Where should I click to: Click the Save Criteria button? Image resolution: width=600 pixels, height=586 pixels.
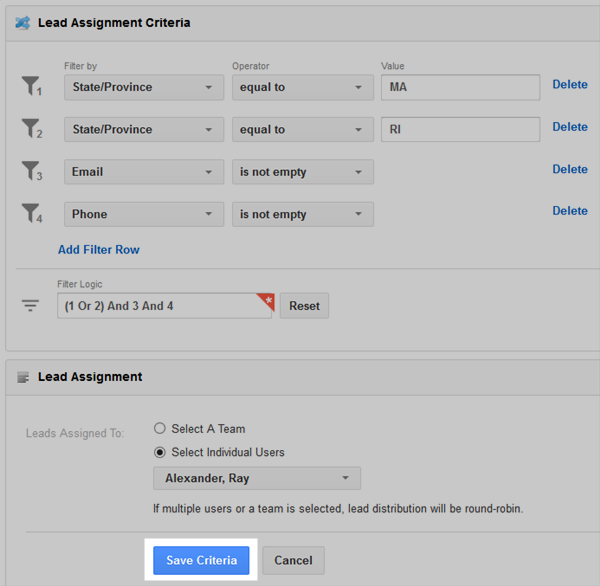(x=201, y=560)
